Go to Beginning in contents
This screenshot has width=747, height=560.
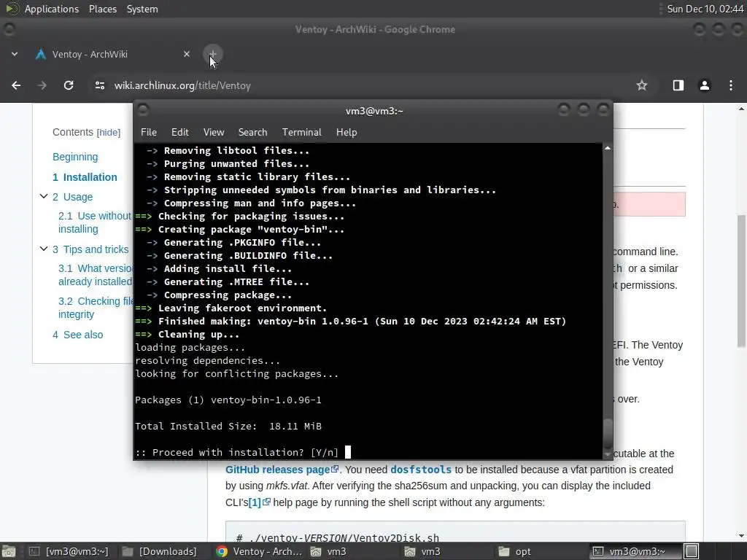point(75,157)
